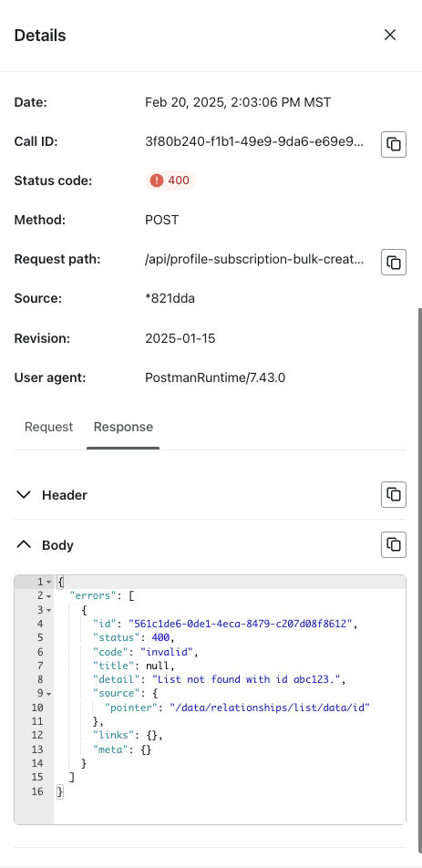Click the Request path: label
Screen dimensions: 422x868
click(57, 259)
